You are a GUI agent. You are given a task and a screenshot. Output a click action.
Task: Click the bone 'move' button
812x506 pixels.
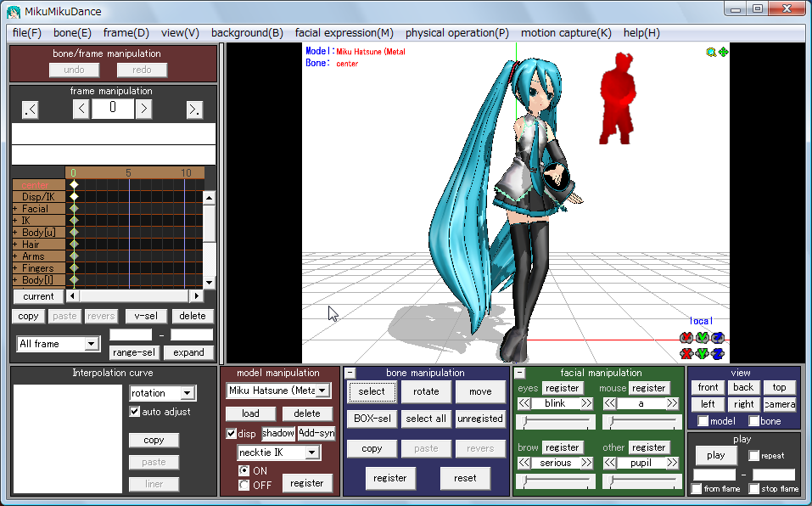point(480,391)
